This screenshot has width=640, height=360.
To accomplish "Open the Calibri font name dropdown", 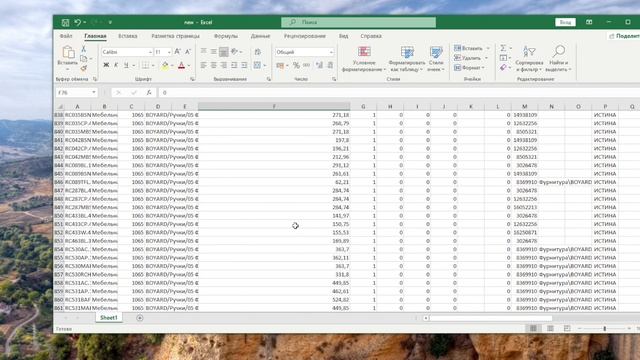I will pyautogui.click(x=150, y=52).
